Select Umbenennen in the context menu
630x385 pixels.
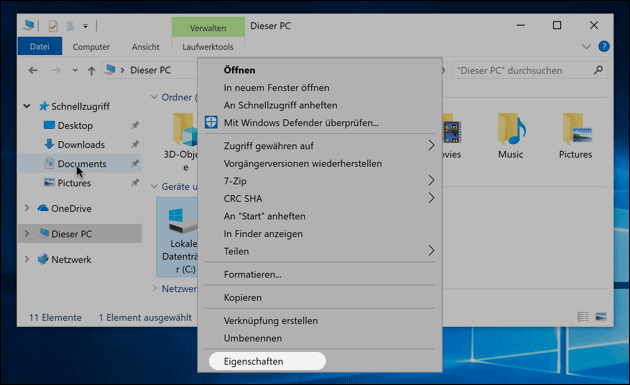[253, 338]
